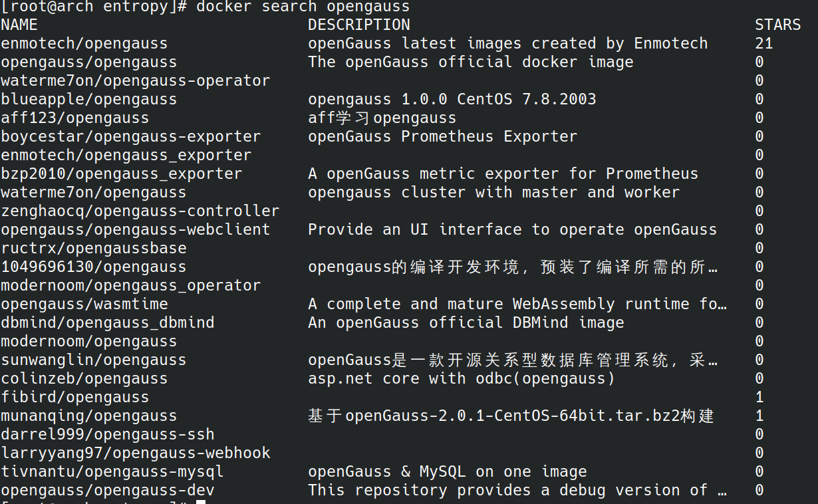Click "Provide an UI interface to operate openGauss"

513,230
